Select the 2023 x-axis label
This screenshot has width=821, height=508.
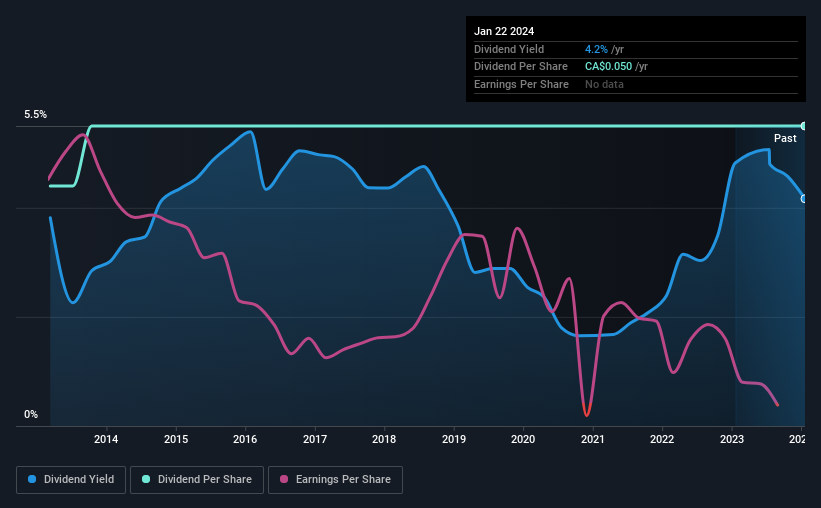click(731, 439)
